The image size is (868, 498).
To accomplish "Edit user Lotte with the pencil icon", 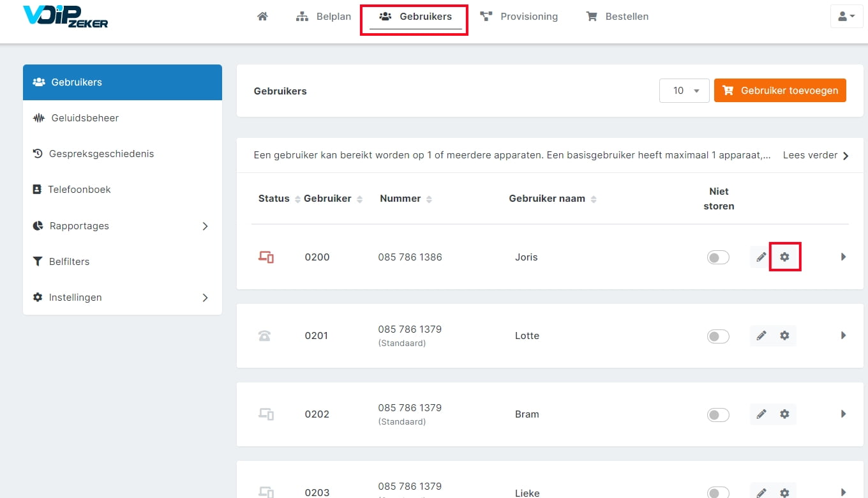I will pyautogui.click(x=761, y=336).
